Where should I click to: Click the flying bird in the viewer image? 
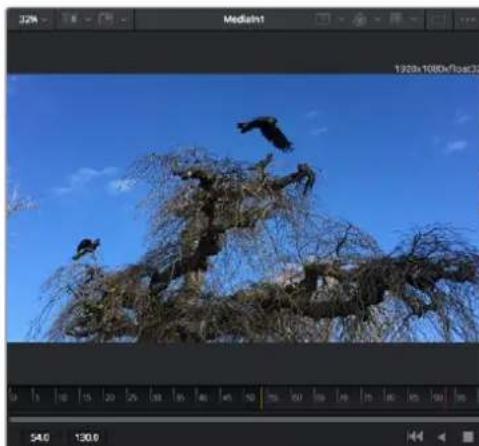pyautogui.click(x=266, y=133)
